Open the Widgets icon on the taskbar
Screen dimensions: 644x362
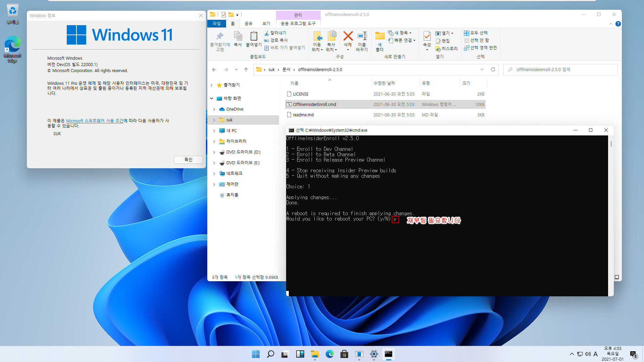[x=300, y=354]
